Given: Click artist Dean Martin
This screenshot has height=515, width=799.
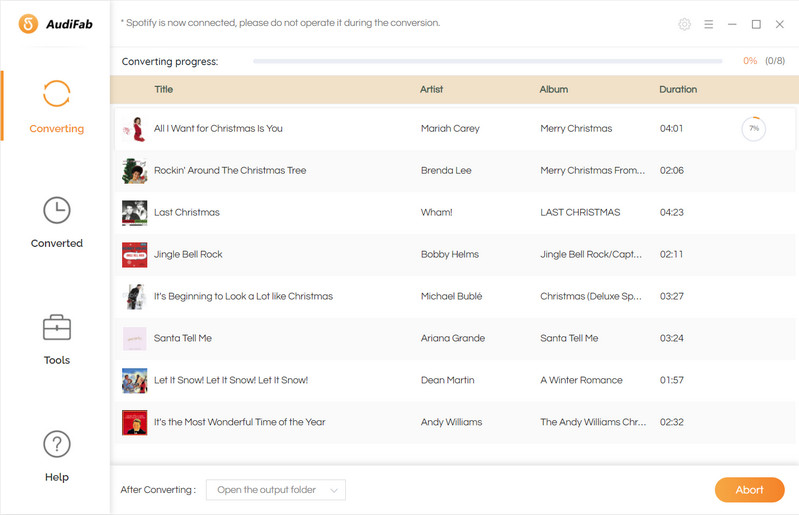Looking at the screenshot, I should coord(447,380).
